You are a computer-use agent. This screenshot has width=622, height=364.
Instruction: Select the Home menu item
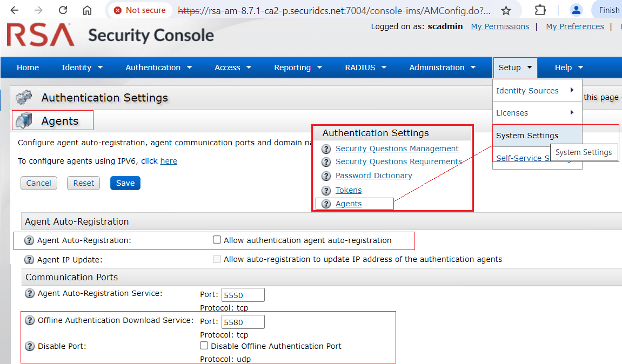point(28,68)
